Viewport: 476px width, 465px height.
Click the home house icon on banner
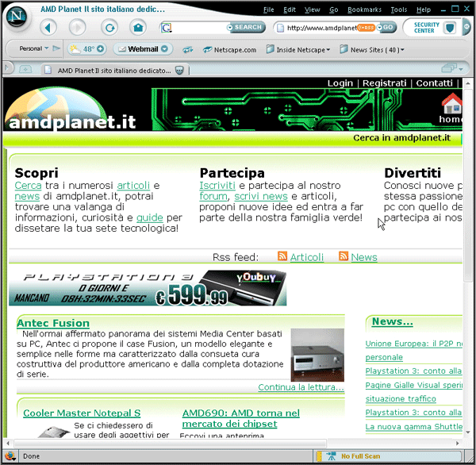[x=451, y=104]
